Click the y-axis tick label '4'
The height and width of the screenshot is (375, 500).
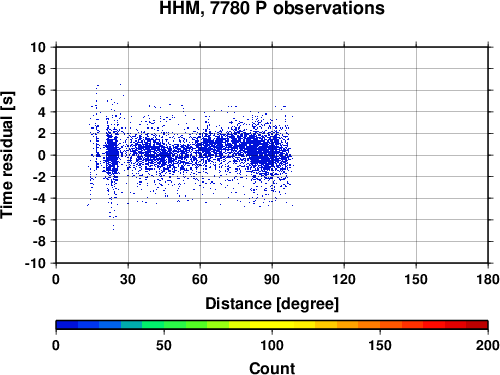(x=42, y=112)
